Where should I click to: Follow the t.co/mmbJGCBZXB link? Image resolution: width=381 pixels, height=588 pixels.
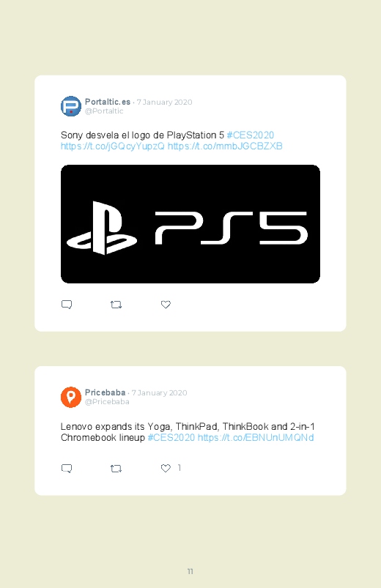click(x=225, y=146)
